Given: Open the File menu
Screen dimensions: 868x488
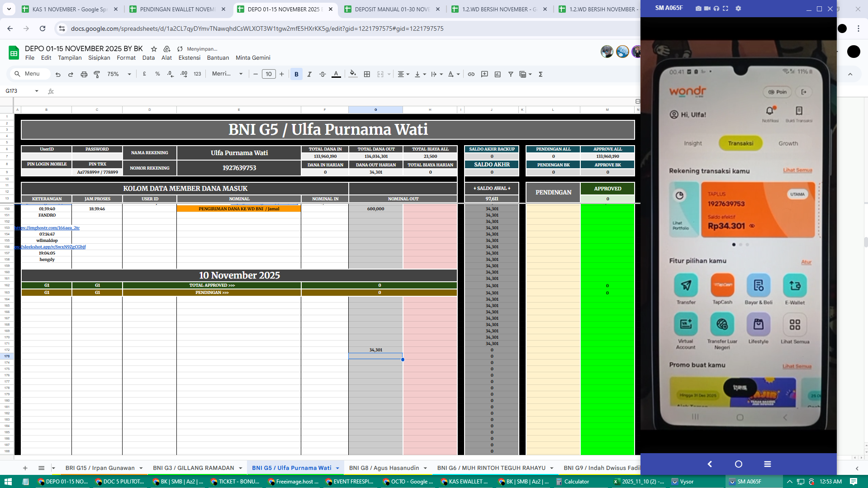Looking at the screenshot, I should coord(30,58).
